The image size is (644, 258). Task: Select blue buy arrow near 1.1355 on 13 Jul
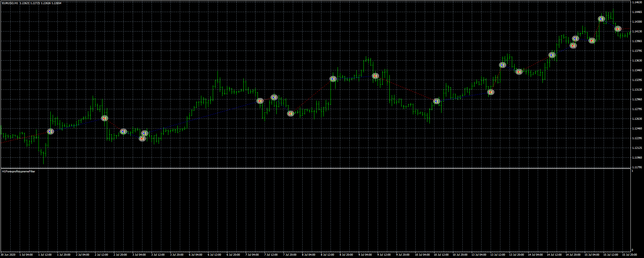[502, 65]
